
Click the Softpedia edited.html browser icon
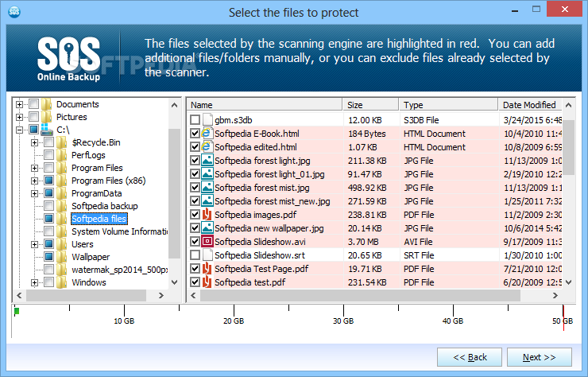click(x=207, y=147)
